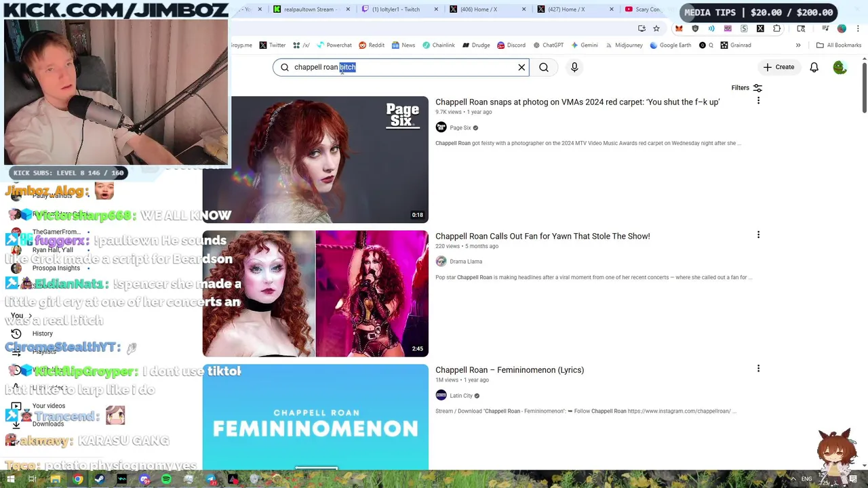The width and height of the screenshot is (868, 488).
Task: Activate voice search microphone icon
Action: (574, 67)
